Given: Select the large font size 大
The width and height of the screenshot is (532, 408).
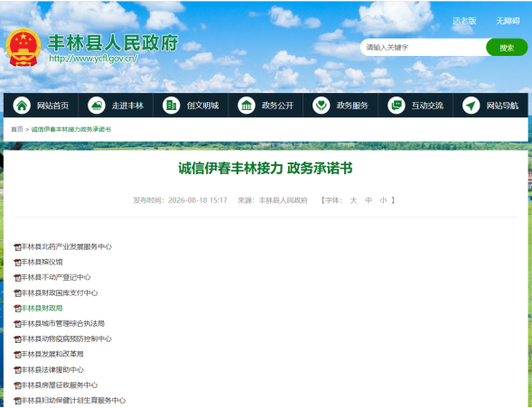Looking at the screenshot, I should click(x=353, y=200).
